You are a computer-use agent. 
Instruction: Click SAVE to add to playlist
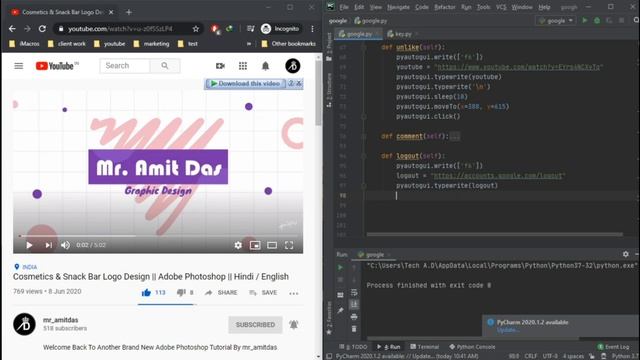[x=263, y=293]
